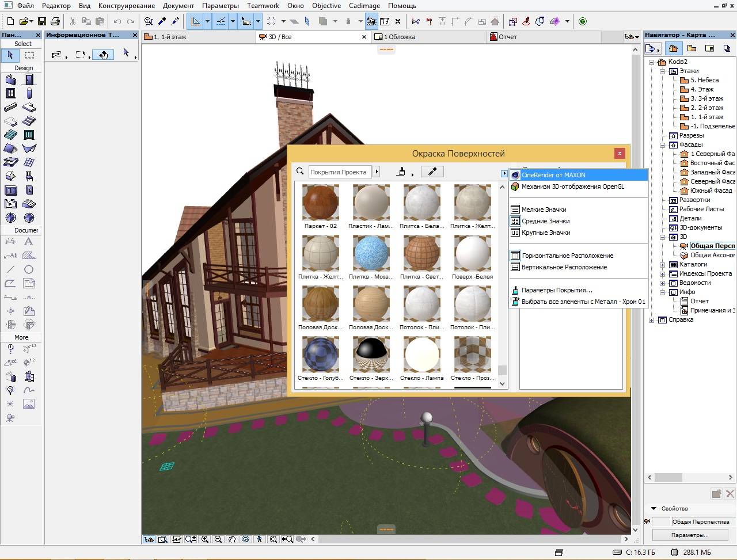Expand the Индексы Проекта tree node

coord(663,274)
